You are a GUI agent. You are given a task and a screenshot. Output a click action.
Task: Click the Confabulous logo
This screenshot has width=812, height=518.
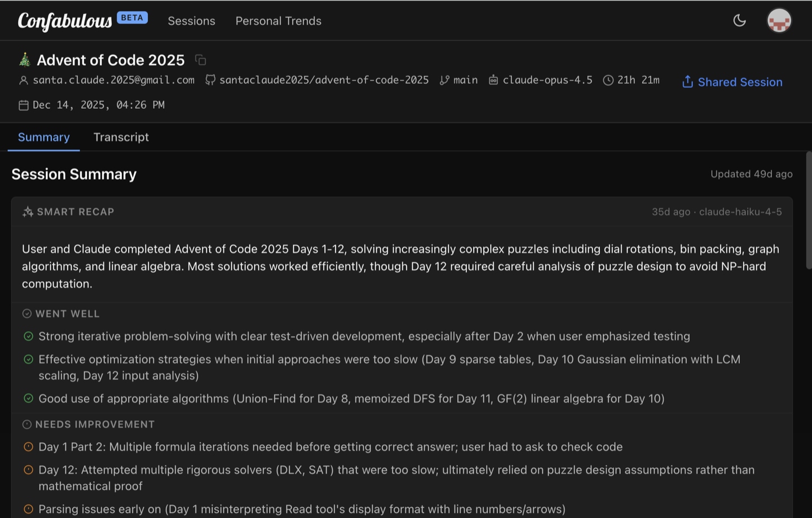65,21
